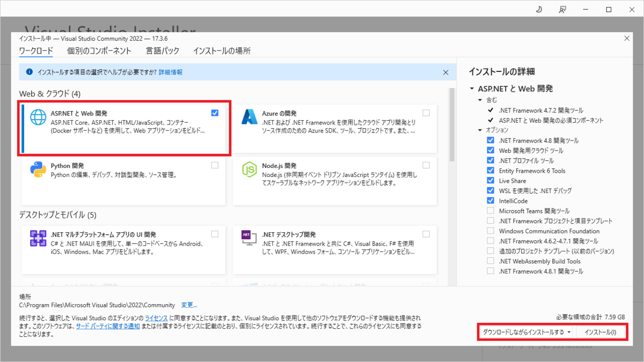
Task: Collapse the ASP.NET と Web 開発 details section
Action: [x=472, y=89]
